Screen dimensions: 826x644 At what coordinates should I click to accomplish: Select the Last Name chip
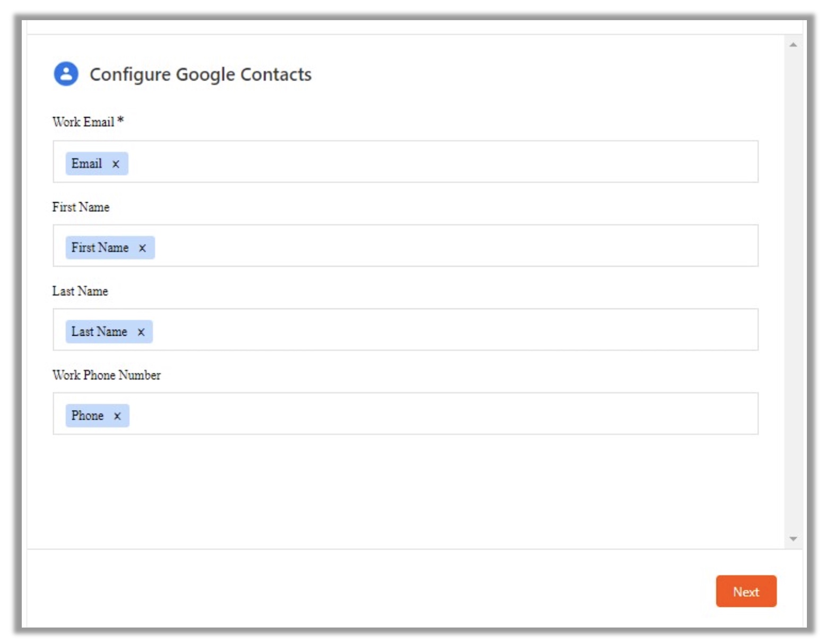[99, 332]
